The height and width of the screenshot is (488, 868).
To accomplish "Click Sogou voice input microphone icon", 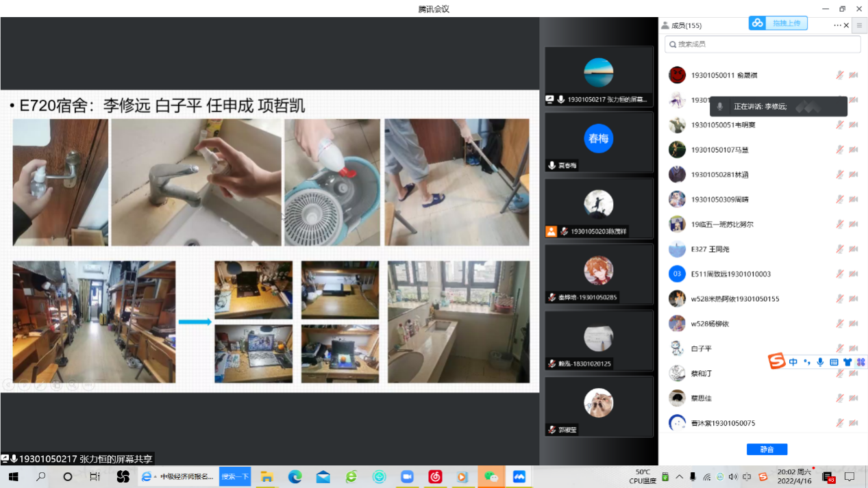I will [x=820, y=362].
